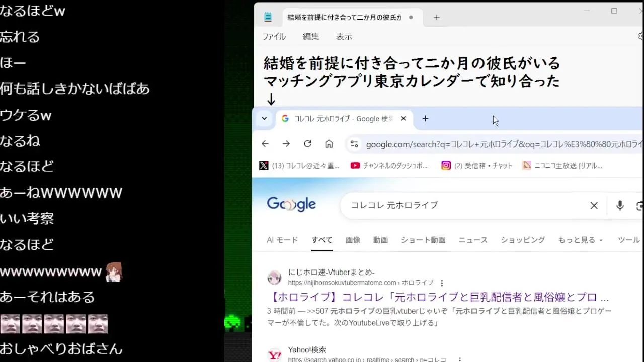Click chat comment 何も話しきかないばばあ
The image size is (644, 362).
point(75,88)
